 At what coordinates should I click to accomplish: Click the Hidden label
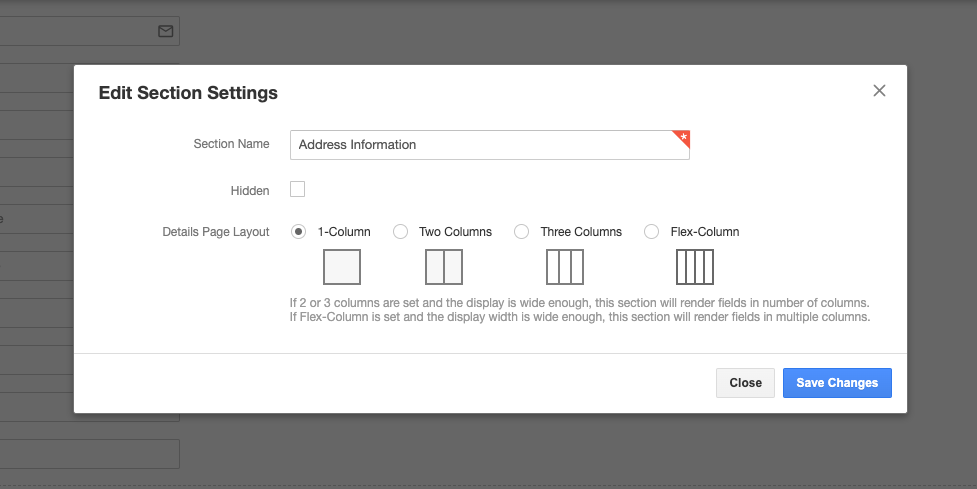250,191
